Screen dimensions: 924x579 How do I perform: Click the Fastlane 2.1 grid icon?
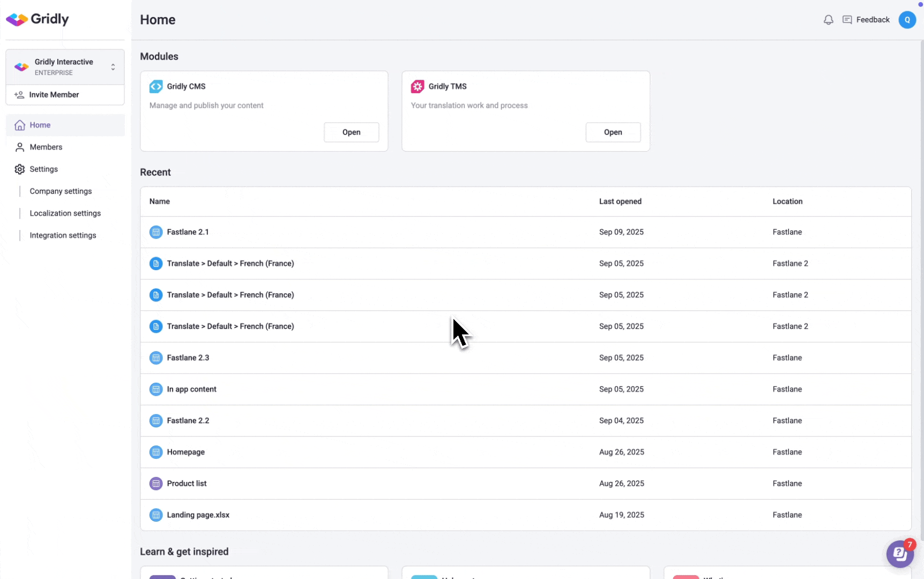pos(156,232)
